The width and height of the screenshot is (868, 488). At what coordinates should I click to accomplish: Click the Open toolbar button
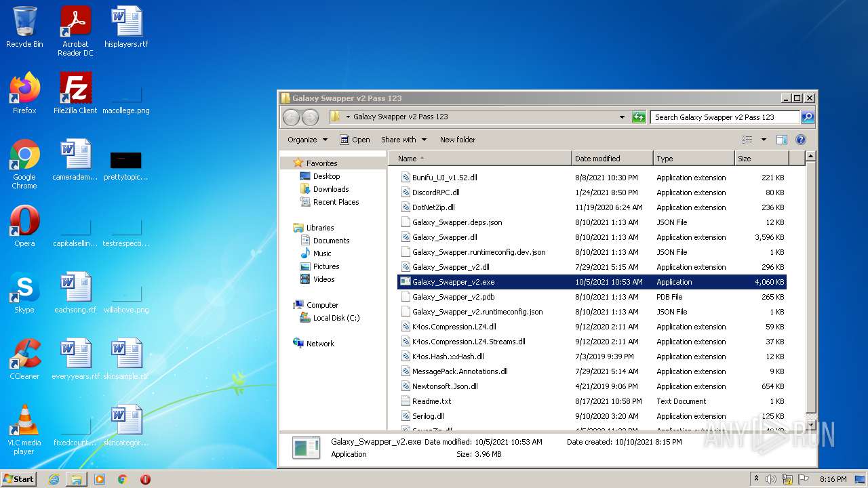355,140
